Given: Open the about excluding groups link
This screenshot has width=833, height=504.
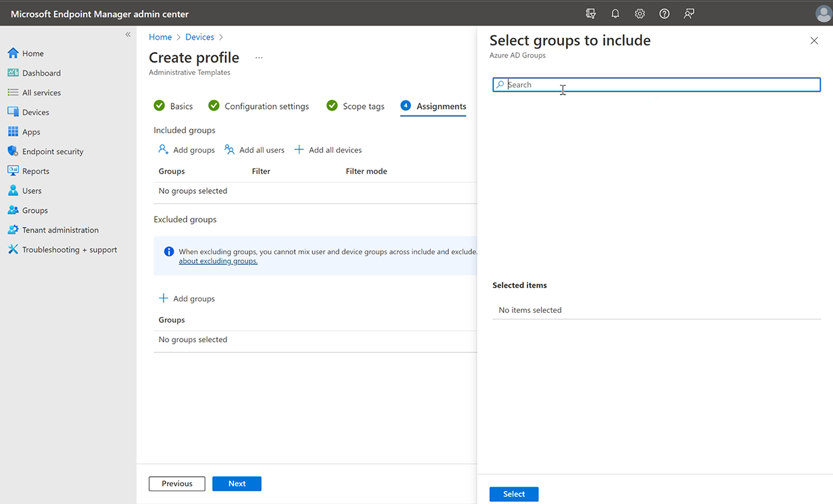Looking at the screenshot, I should pyautogui.click(x=218, y=261).
